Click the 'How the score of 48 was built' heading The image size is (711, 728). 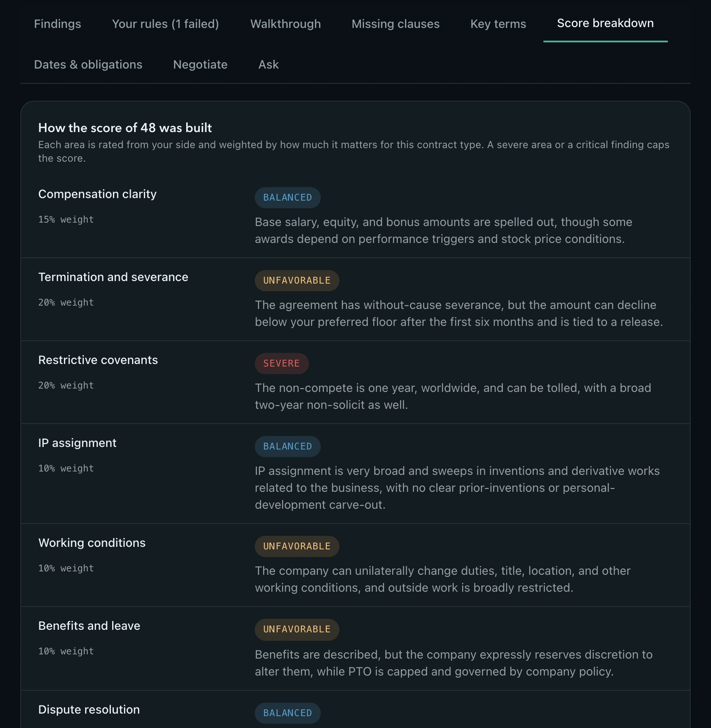[x=125, y=128]
